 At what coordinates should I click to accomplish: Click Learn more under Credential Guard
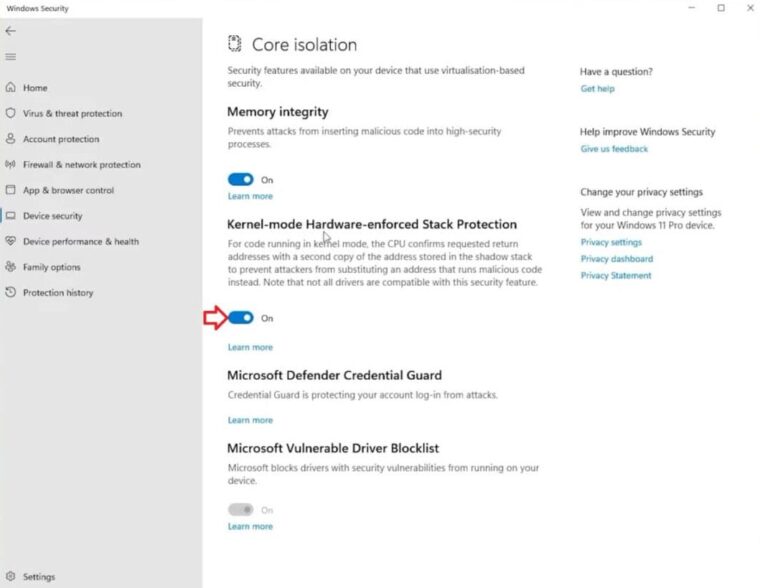250,420
